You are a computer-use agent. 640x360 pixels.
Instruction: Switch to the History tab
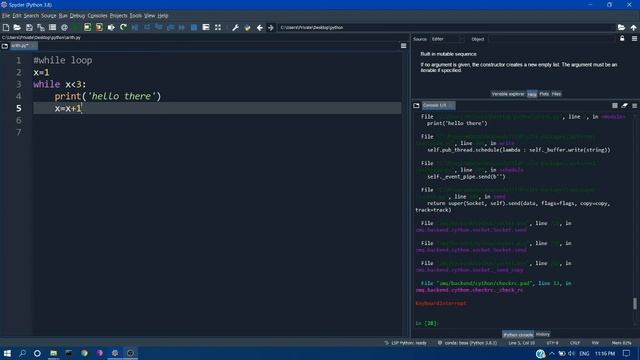pos(543,334)
